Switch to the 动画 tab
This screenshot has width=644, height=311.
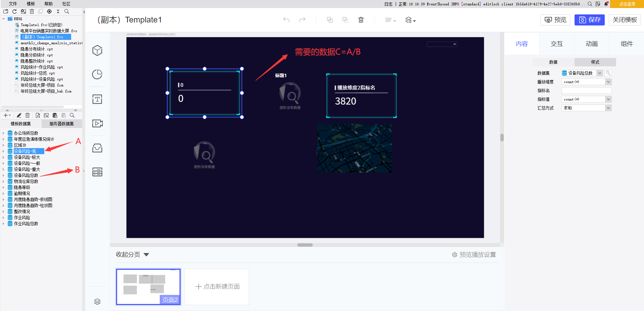[592, 44]
